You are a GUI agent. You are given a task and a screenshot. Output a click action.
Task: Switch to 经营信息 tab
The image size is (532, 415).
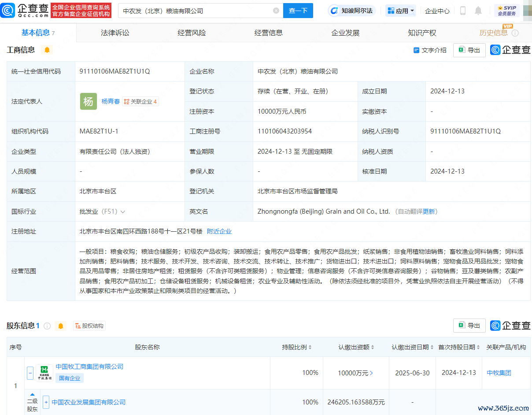click(x=269, y=33)
